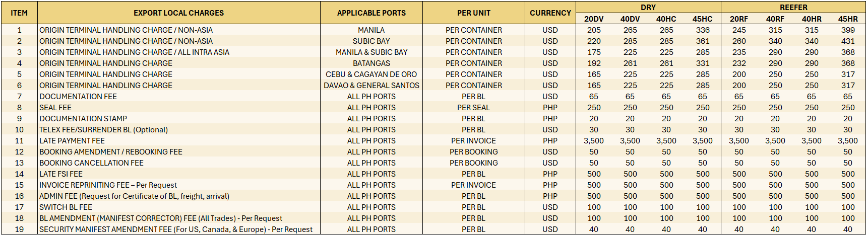This screenshot has width=868, height=235.
Task: Click the CEBU & CAGAYAN DE ORO cell
Action: click(x=371, y=74)
